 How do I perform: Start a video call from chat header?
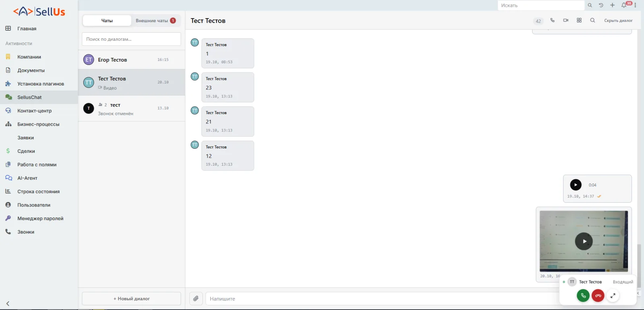pos(566,20)
